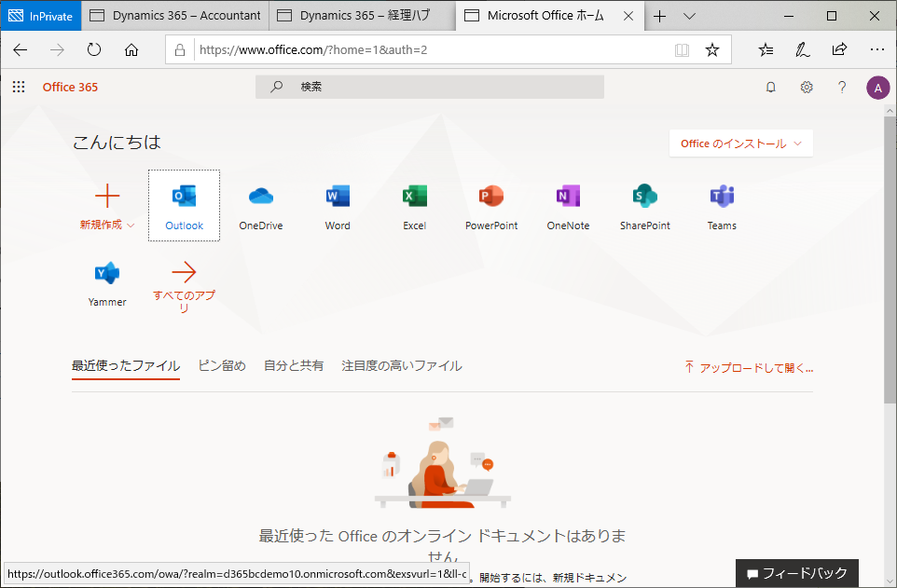Open the SharePoint app

pos(644,205)
